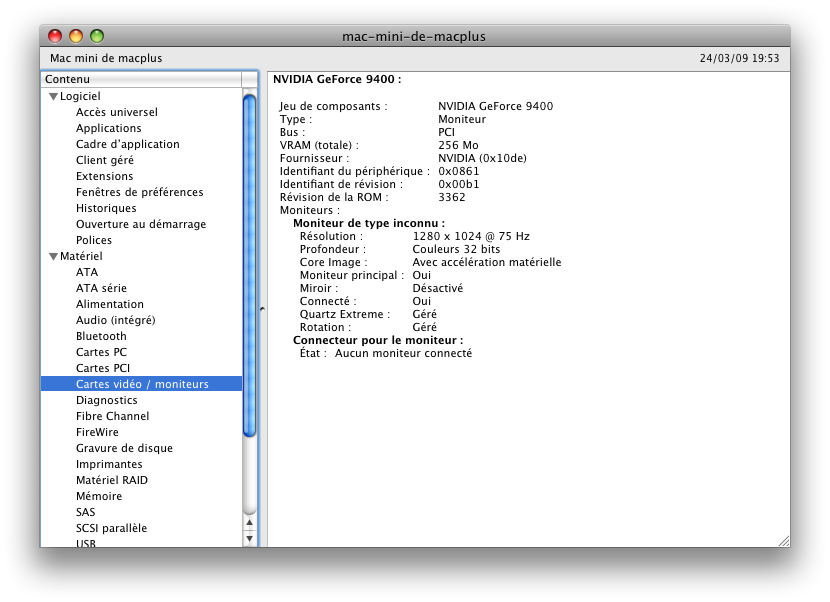830x602 pixels.
Task: Select Matériel RAID item
Action: pos(112,480)
